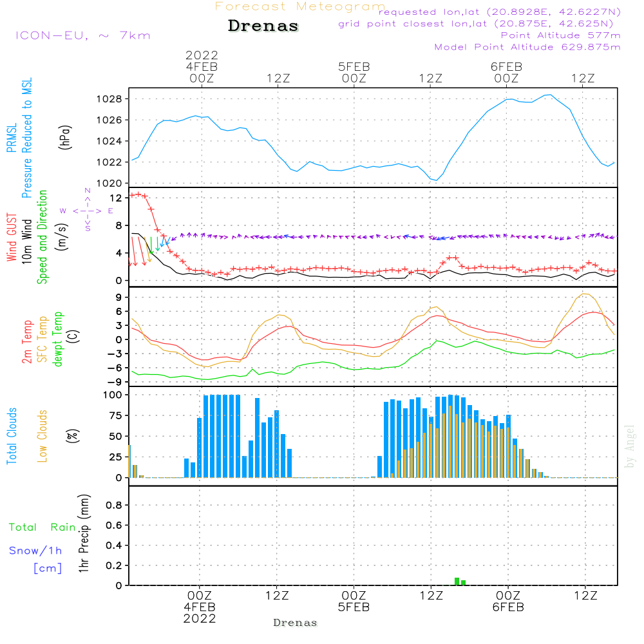The width and height of the screenshot is (644, 644).
Task: Click the "dewpt Temp" green label
Action: 57,339
